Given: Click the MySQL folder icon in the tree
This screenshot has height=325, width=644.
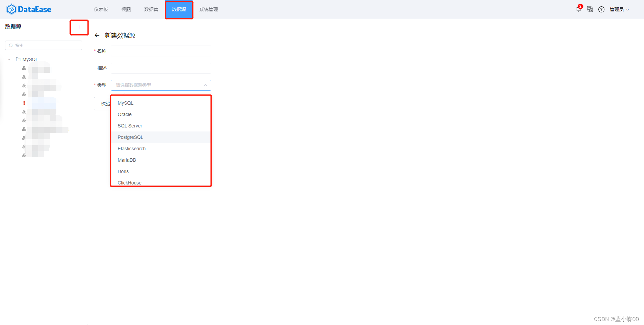Looking at the screenshot, I should click(18, 59).
